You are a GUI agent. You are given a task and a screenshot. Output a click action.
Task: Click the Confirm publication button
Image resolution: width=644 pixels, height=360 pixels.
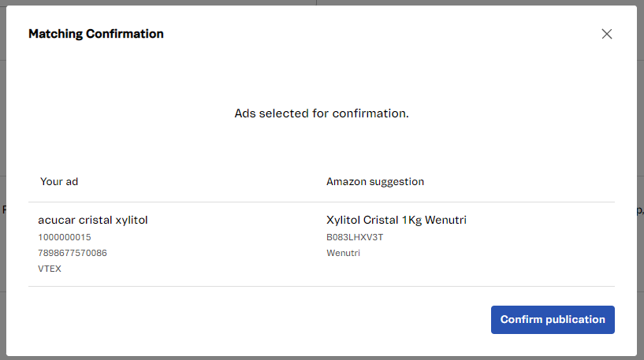point(553,320)
